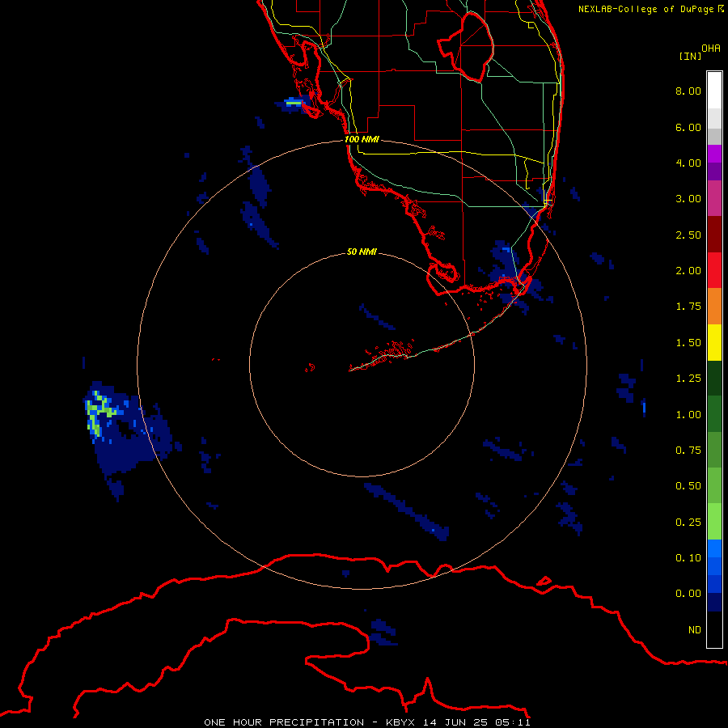Click the 05:11 timestamp
This screenshot has height=728, width=728.
513,722
